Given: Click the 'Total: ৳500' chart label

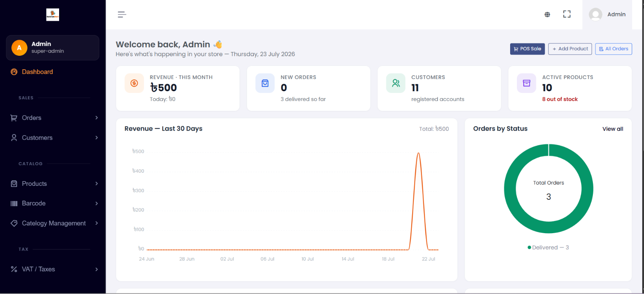Looking at the screenshot, I should (x=434, y=129).
